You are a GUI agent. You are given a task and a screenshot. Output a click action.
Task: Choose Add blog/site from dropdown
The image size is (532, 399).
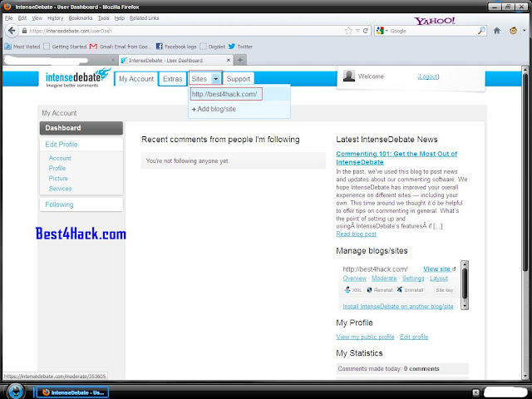coord(214,109)
